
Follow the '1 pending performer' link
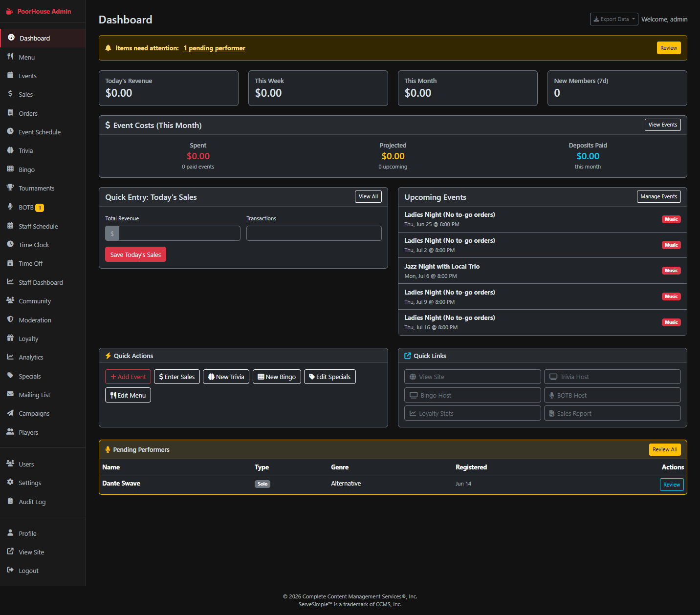tap(215, 48)
